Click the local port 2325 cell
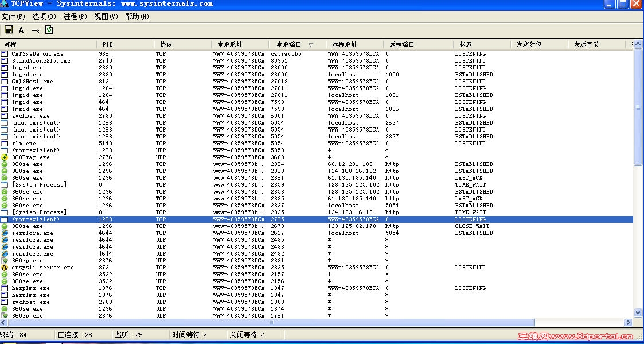The width and height of the screenshot is (644, 344). (x=278, y=268)
